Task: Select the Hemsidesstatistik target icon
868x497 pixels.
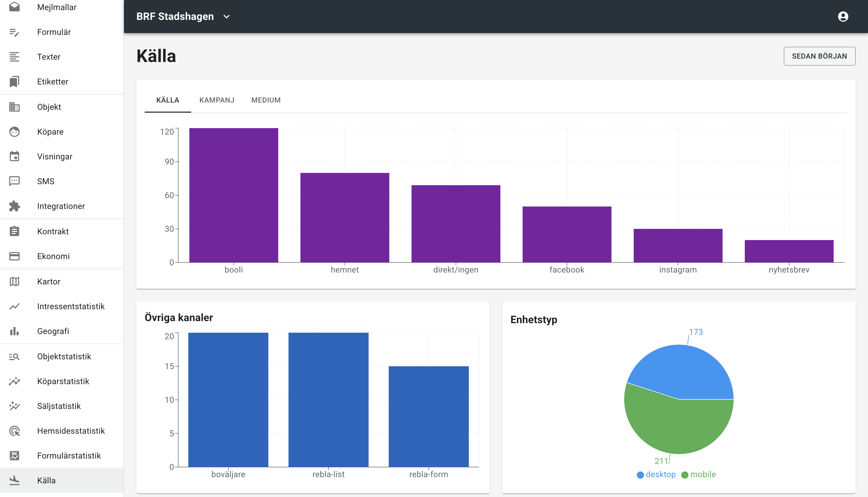Action: point(14,431)
